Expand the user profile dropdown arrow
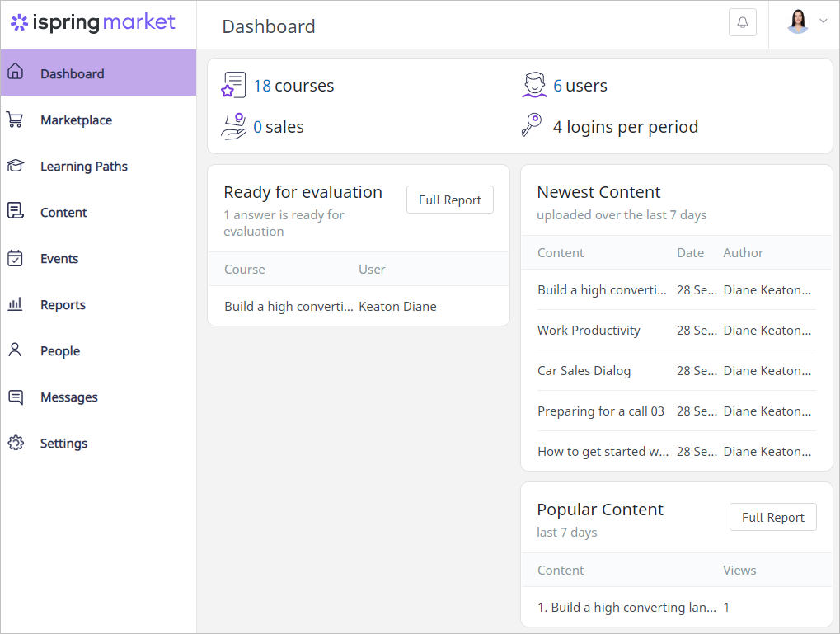 click(x=824, y=21)
